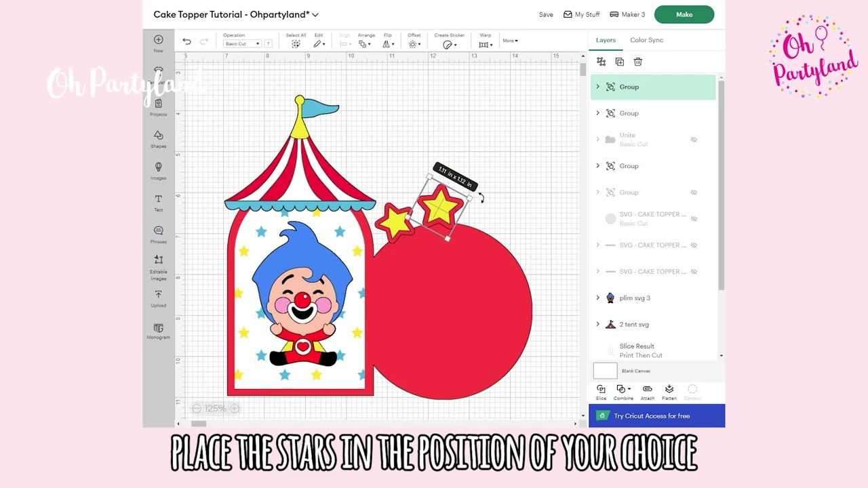The image size is (868, 488).
Task: Unhide the third SVG - CAKE TOPPER layer
Action: [694, 272]
